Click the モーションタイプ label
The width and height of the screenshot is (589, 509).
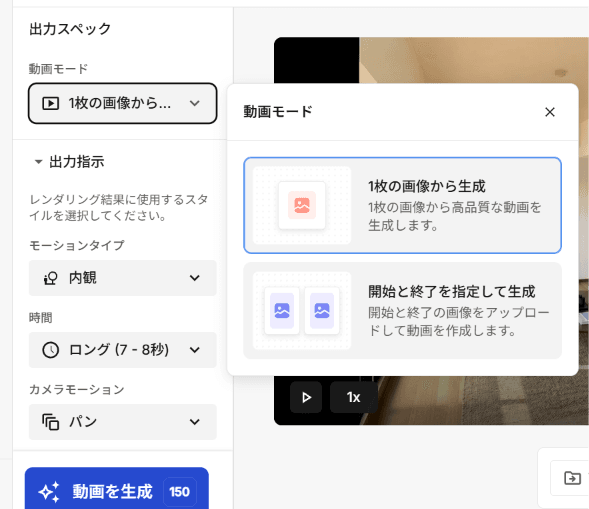[77, 245]
